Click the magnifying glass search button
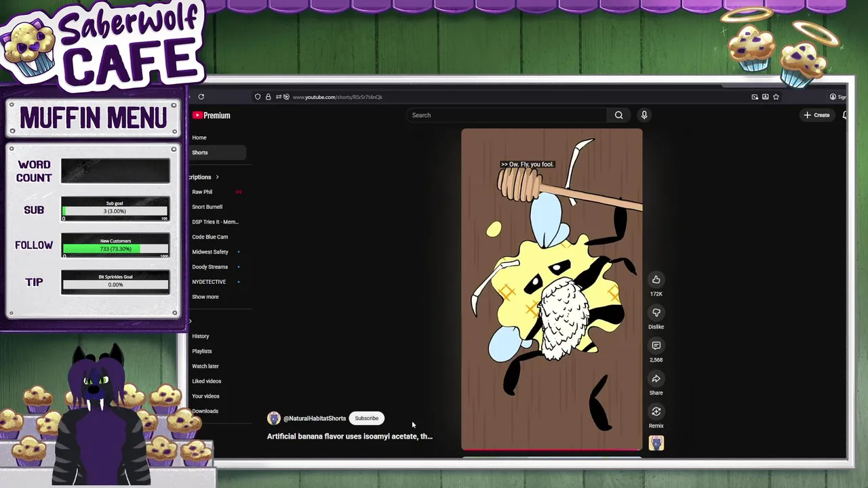The height and width of the screenshot is (488, 868). coord(618,115)
